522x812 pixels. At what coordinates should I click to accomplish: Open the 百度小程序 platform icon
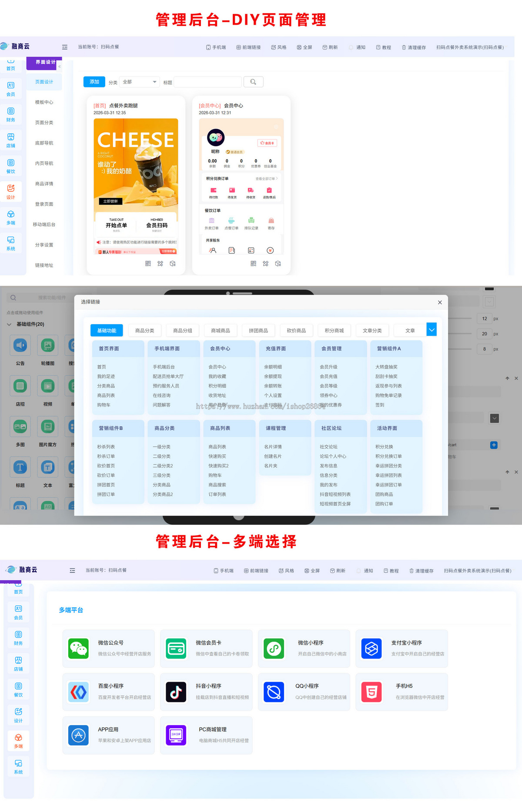point(79,692)
